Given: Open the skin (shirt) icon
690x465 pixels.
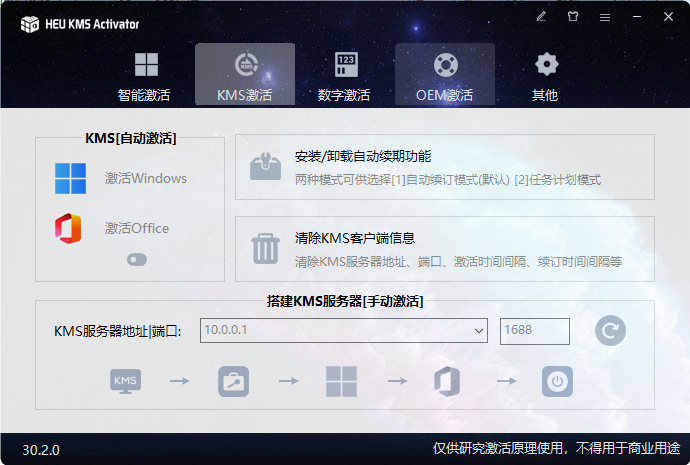Looking at the screenshot, I should pos(573,17).
